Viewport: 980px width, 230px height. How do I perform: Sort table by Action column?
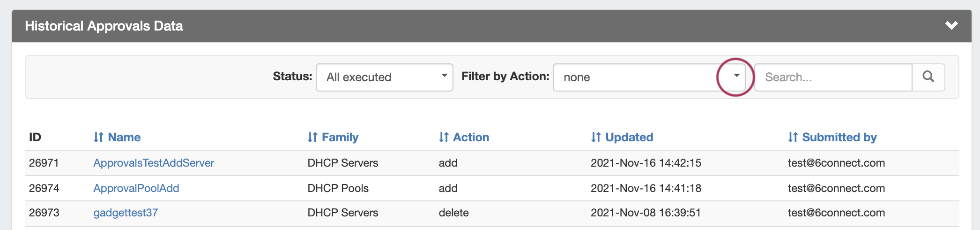(x=464, y=137)
